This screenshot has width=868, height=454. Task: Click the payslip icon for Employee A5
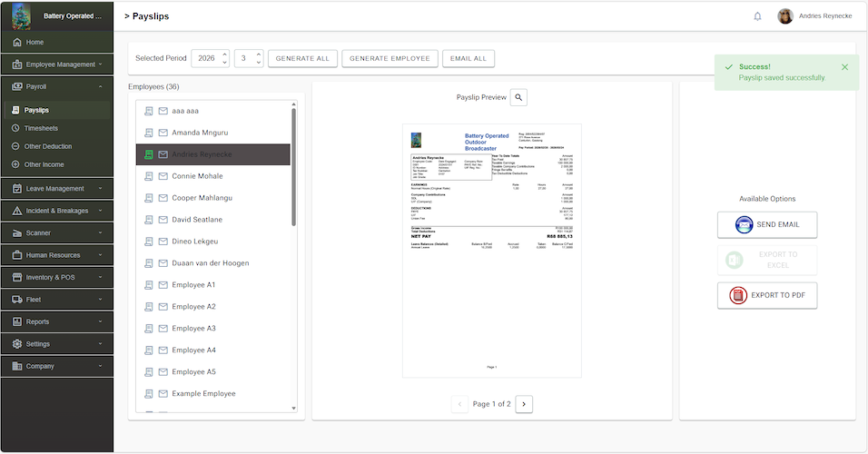click(x=148, y=372)
